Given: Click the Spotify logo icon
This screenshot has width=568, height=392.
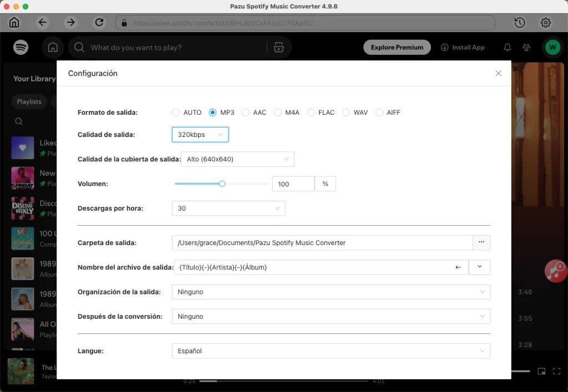Looking at the screenshot, I should pos(21,47).
